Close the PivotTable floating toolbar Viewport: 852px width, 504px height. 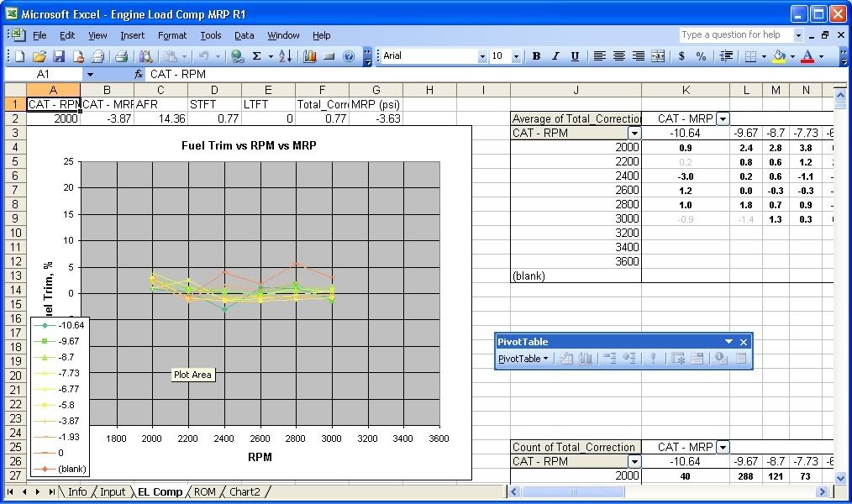(x=743, y=342)
